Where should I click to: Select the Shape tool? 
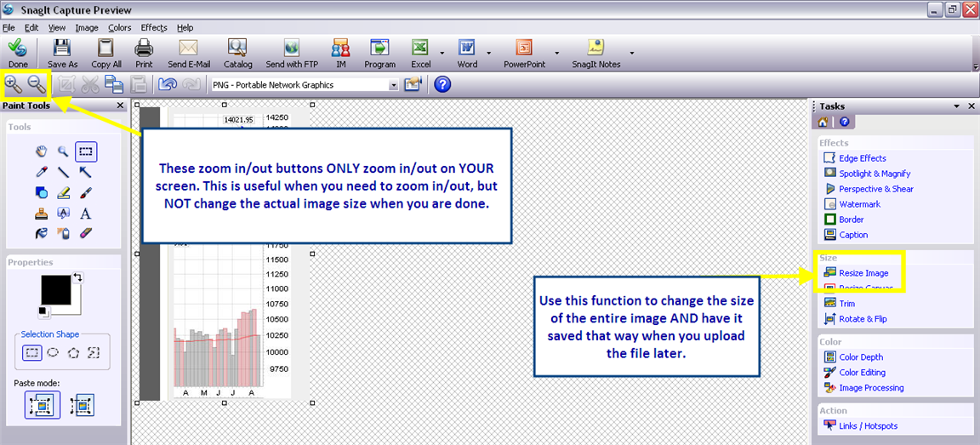click(x=41, y=192)
